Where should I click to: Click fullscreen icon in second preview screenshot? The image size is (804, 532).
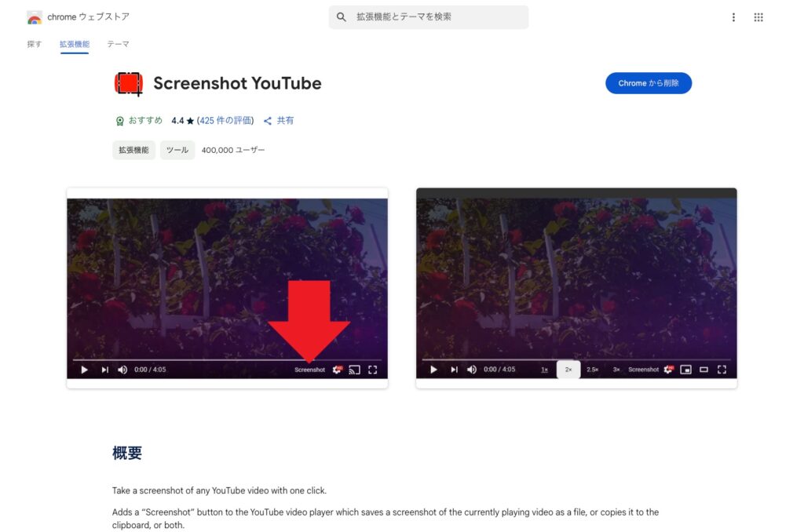tap(722, 370)
